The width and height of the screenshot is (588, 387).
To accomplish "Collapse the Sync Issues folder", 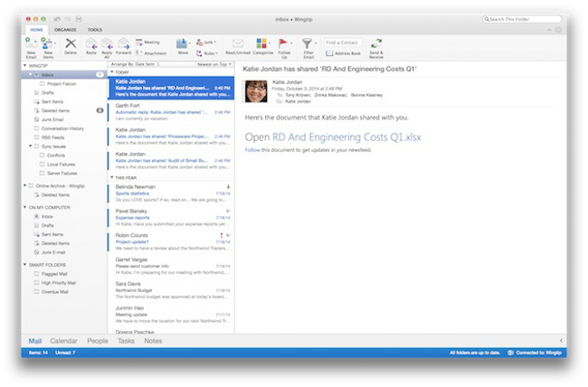I will (x=31, y=146).
